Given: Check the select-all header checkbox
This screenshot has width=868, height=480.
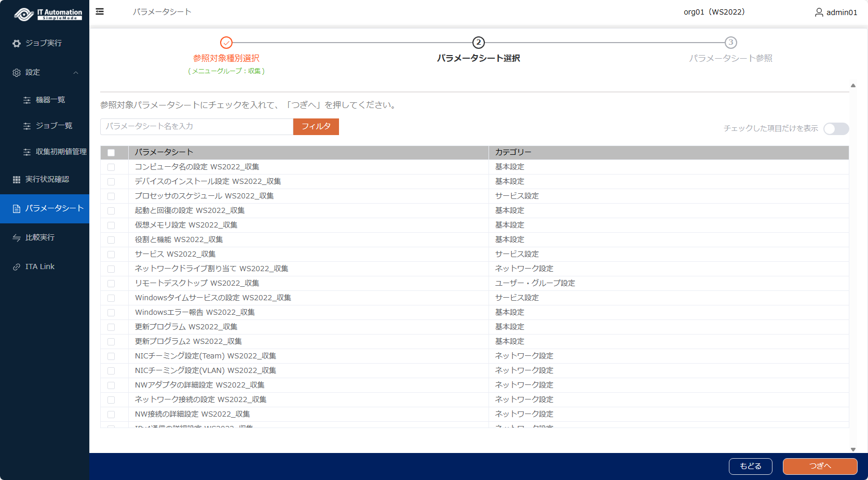Looking at the screenshot, I should pyautogui.click(x=111, y=153).
